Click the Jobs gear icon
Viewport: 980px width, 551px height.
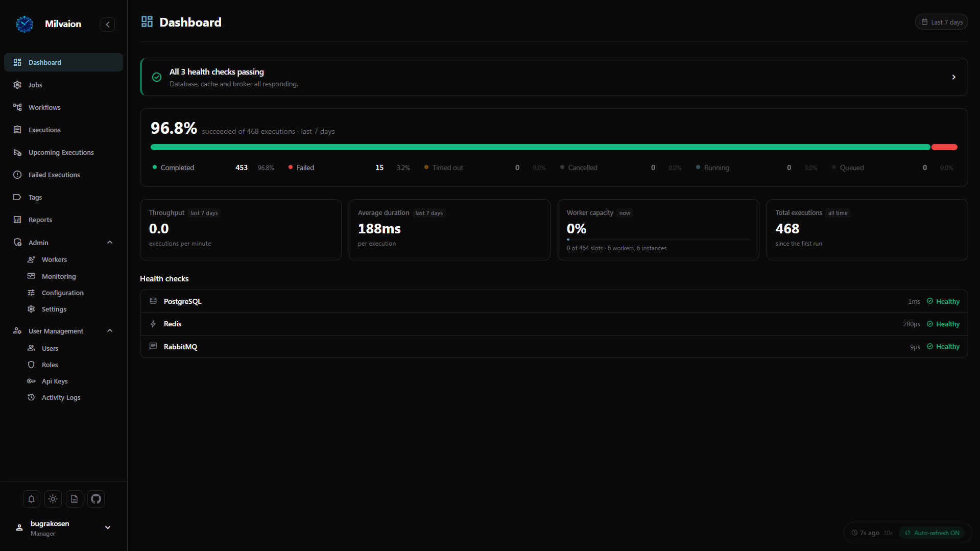17,85
